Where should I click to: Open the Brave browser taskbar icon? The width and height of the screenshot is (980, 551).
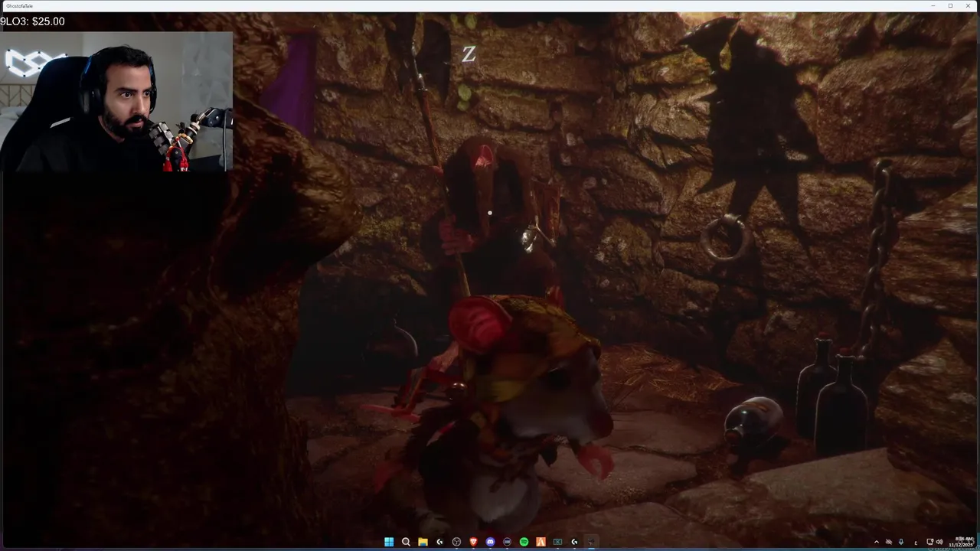pos(473,542)
